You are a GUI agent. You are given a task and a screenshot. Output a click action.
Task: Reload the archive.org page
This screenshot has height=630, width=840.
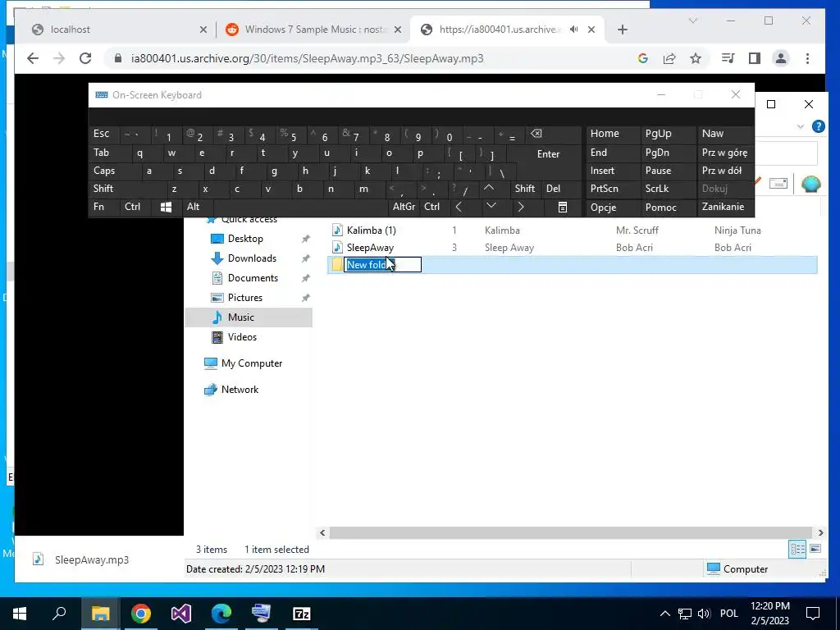tap(85, 58)
